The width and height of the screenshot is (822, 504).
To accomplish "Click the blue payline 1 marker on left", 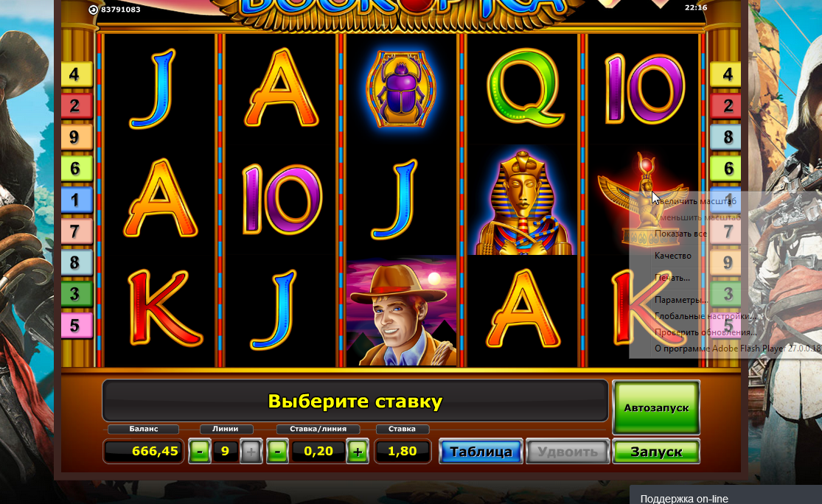I will (x=77, y=200).
